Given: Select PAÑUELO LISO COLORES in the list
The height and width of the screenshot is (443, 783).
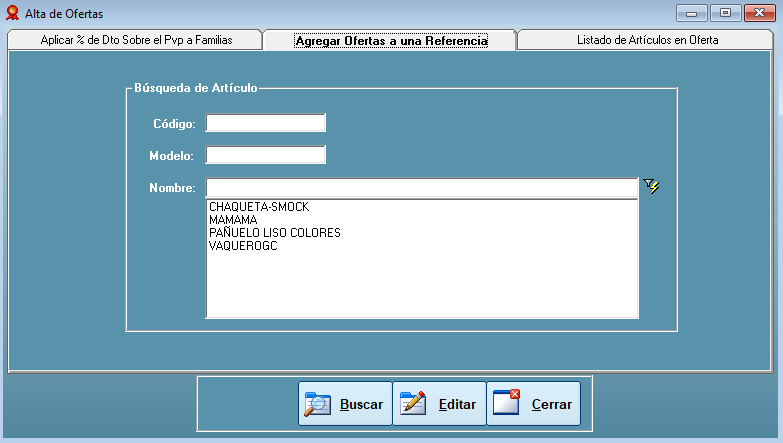Looking at the screenshot, I should coord(422,233).
